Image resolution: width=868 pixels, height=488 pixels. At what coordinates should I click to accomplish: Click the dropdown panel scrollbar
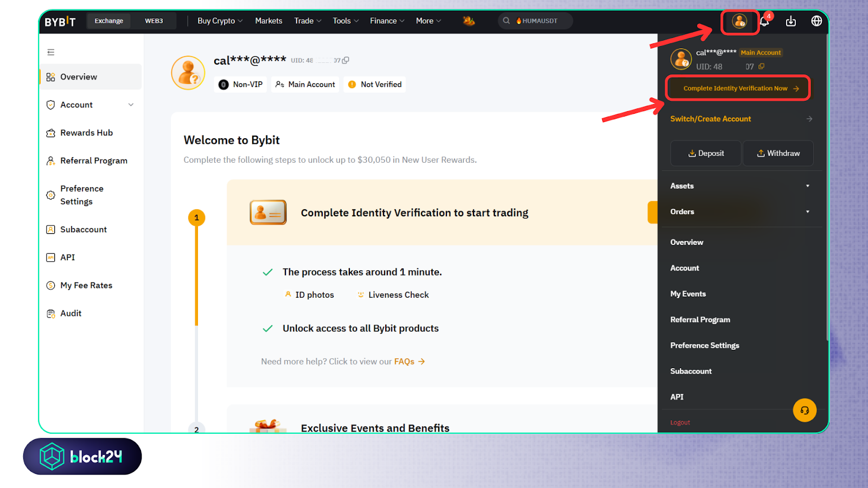point(827,187)
